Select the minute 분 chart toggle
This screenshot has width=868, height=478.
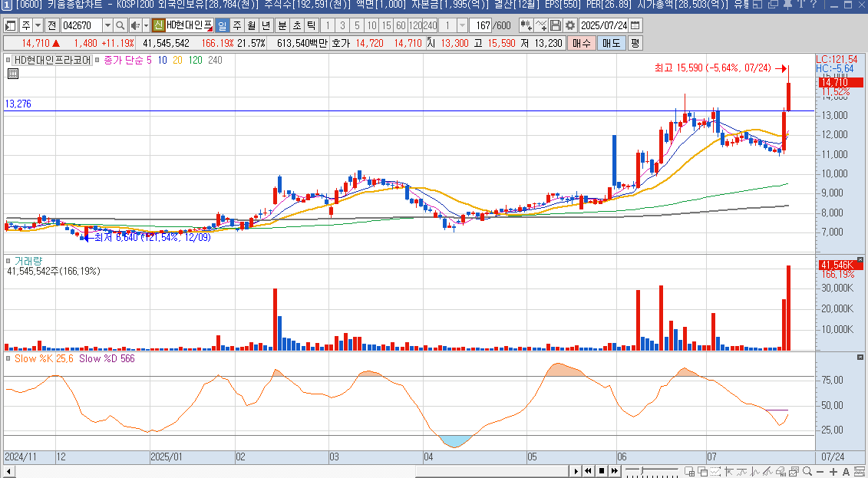coord(282,25)
